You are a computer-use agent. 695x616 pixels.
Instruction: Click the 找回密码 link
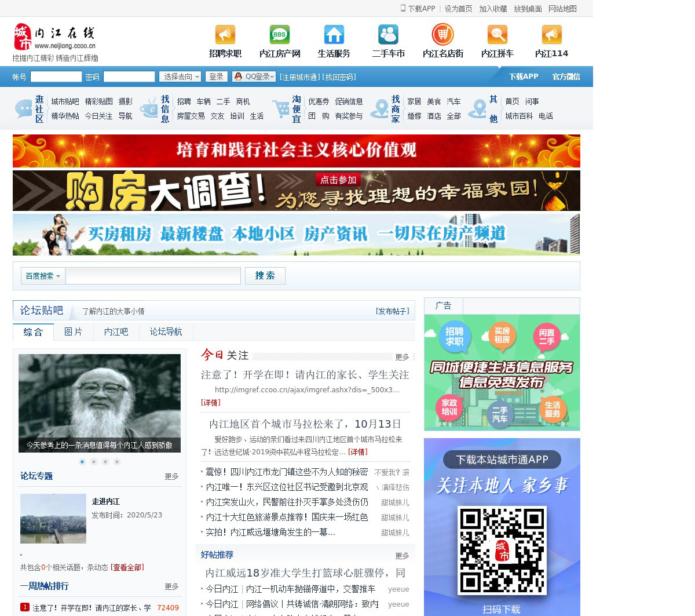point(339,77)
